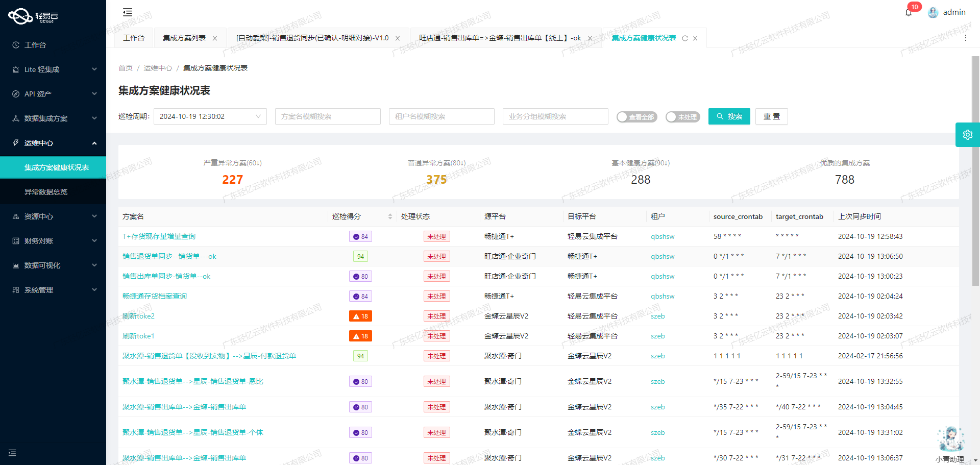Image resolution: width=980 pixels, height=465 pixels.
Task: Click the bottom-left sidebar collapse icon
Action: pyautogui.click(x=12, y=453)
